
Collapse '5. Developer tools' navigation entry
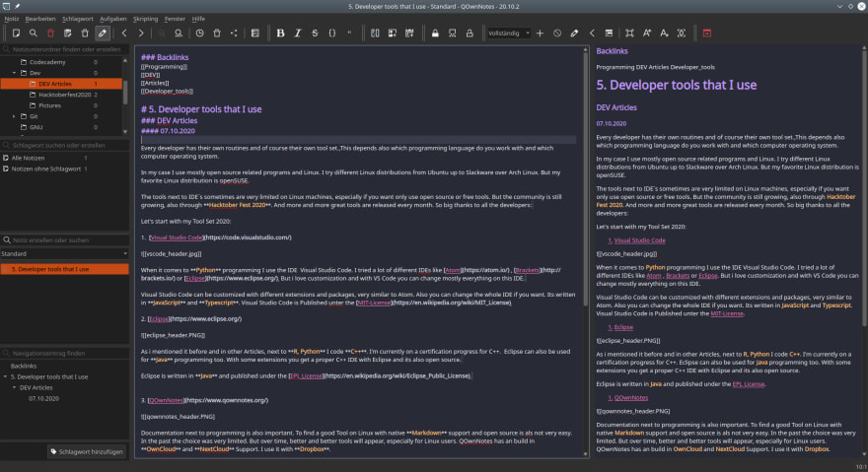[6, 376]
